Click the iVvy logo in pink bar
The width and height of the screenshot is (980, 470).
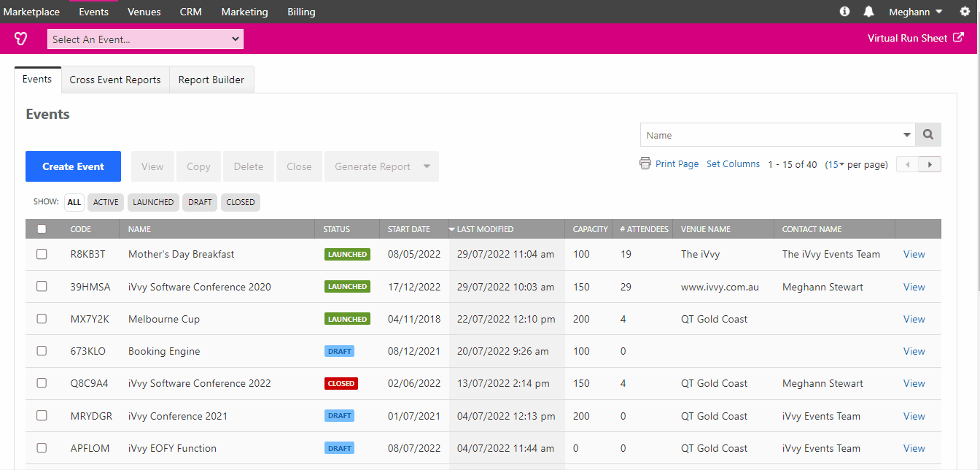coord(21,39)
